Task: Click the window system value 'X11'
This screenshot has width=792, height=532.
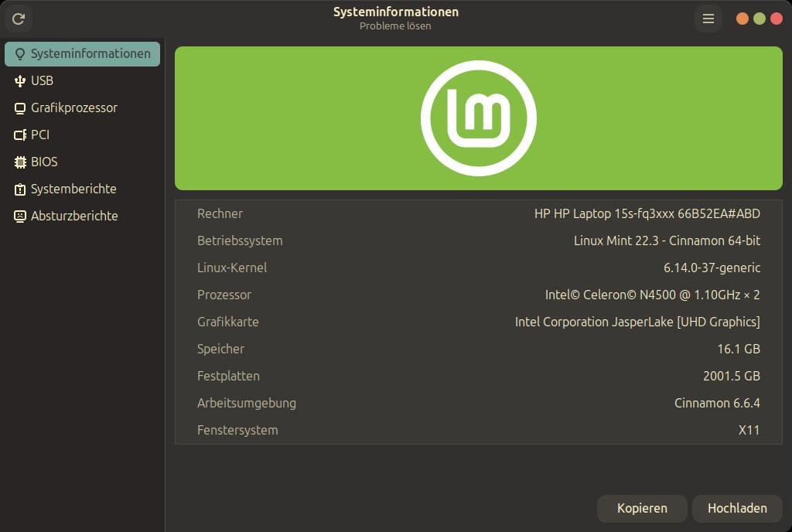Action: (x=749, y=430)
